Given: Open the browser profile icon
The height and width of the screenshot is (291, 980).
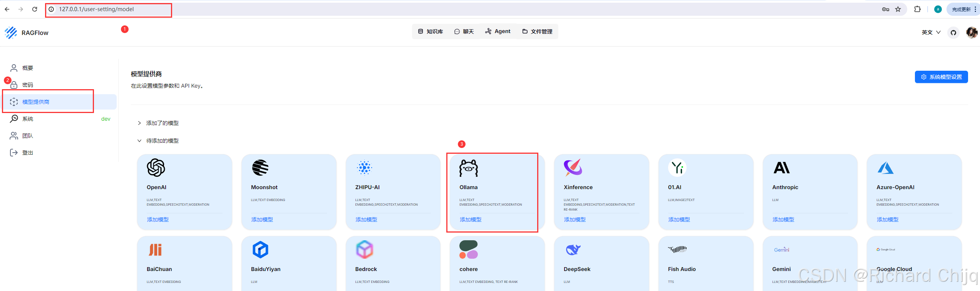Looking at the screenshot, I should pos(938,9).
